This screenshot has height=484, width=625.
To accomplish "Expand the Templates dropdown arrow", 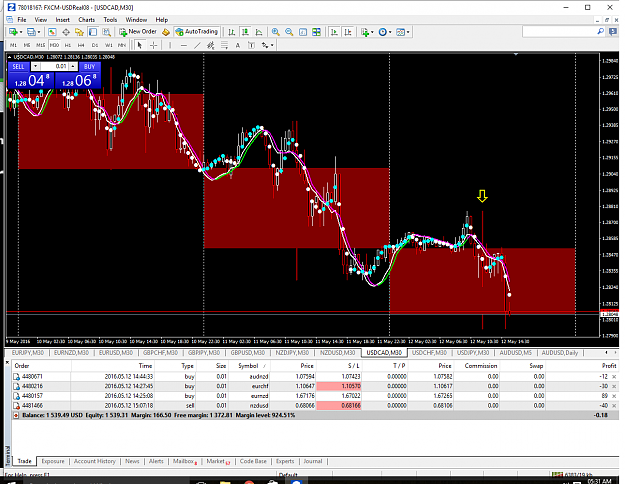I will point(408,32).
